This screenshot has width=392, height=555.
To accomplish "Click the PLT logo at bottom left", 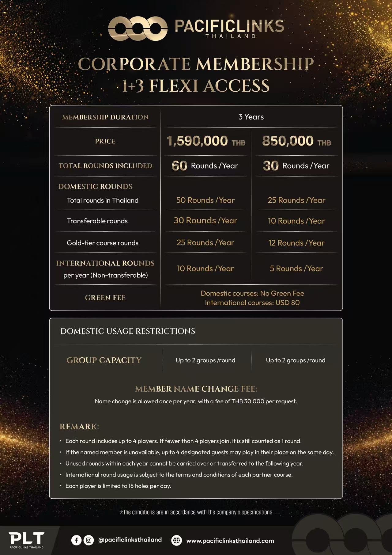I will point(26,540).
